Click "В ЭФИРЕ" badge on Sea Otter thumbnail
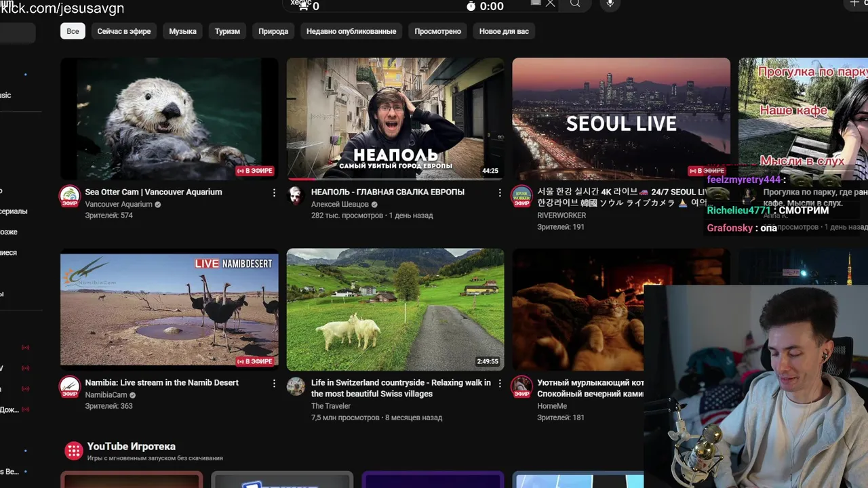This screenshot has height=488, width=868. tap(255, 171)
